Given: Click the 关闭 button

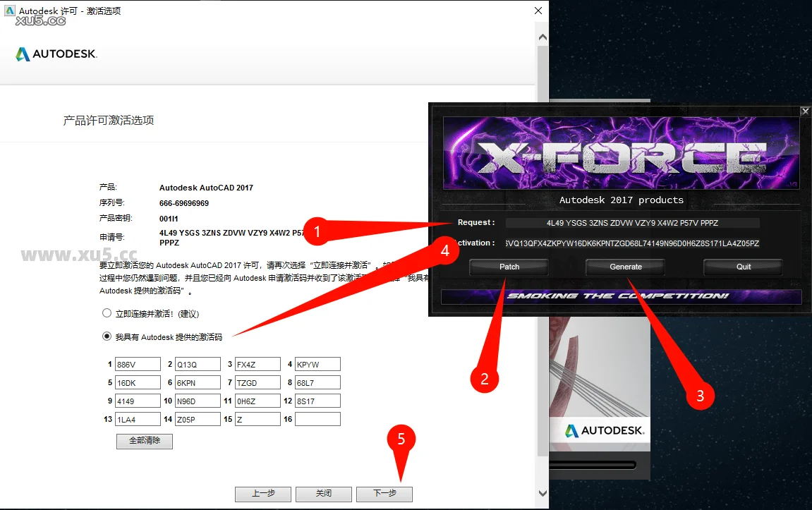Looking at the screenshot, I should 323,494.
